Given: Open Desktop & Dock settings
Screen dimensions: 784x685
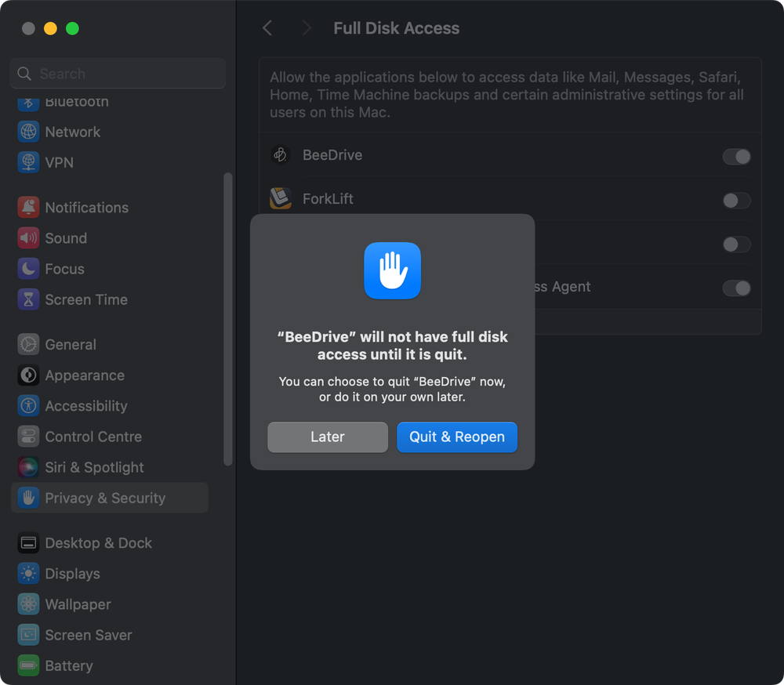Looking at the screenshot, I should [x=110, y=543].
